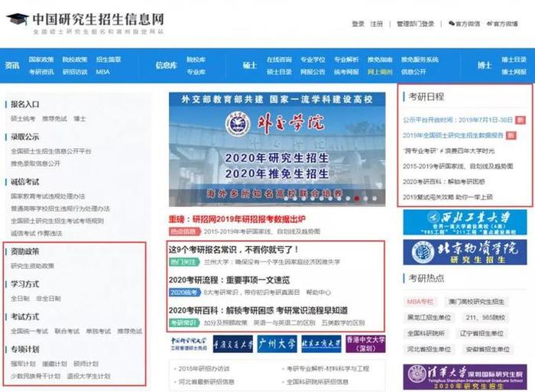Select 博士目录 in navigation bar

pyautogui.click(x=514, y=60)
